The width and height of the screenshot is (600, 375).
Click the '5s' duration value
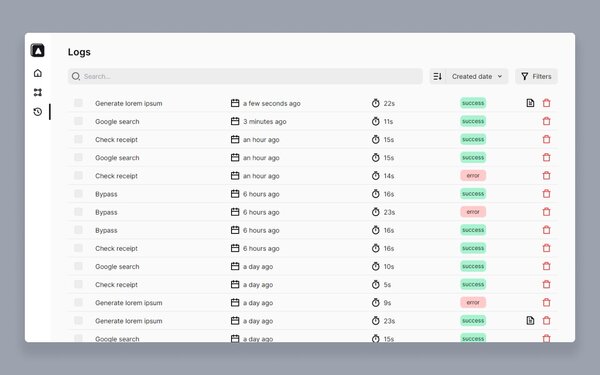(387, 285)
